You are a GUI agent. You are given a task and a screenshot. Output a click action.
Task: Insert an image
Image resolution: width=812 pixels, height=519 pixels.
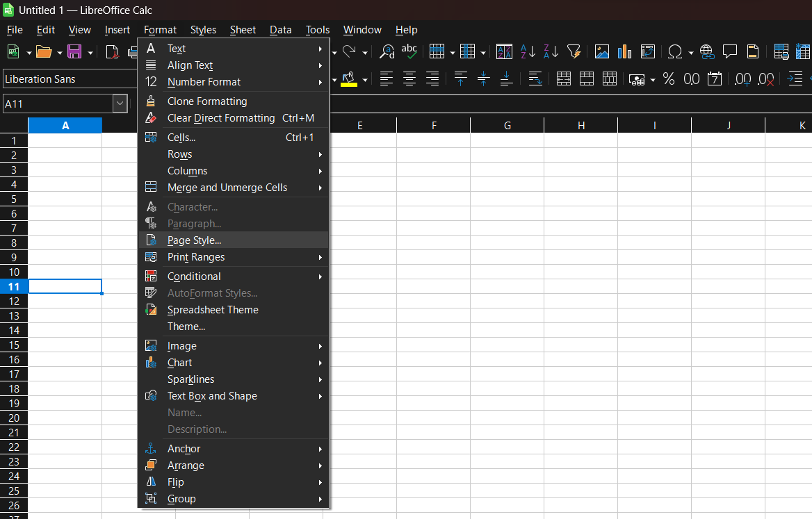click(x=602, y=51)
